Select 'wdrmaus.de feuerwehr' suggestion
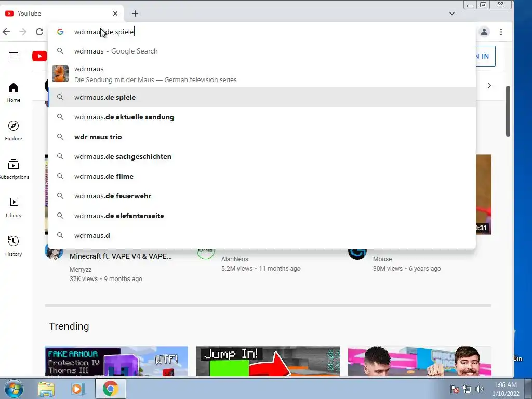 point(262,196)
